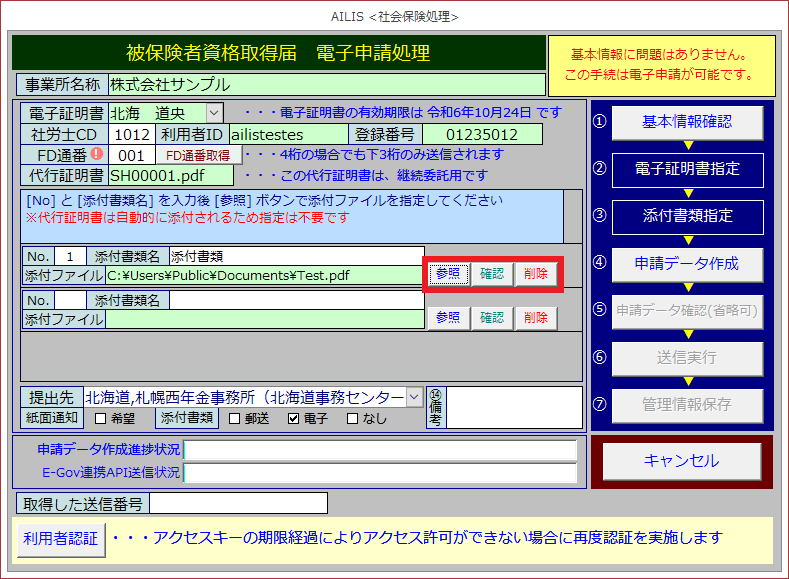This screenshot has height=579, width=789.
Task: Check the 希望 checkbox for 紙面通知
Action: click(x=101, y=418)
